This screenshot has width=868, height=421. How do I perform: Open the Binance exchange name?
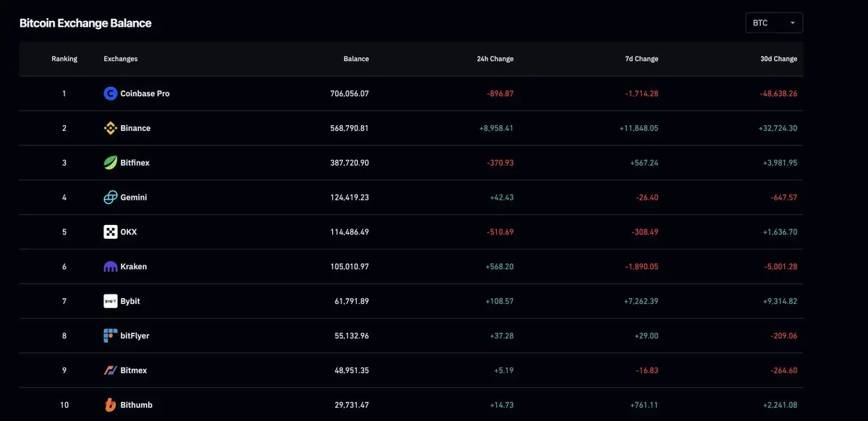coord(136,128)
